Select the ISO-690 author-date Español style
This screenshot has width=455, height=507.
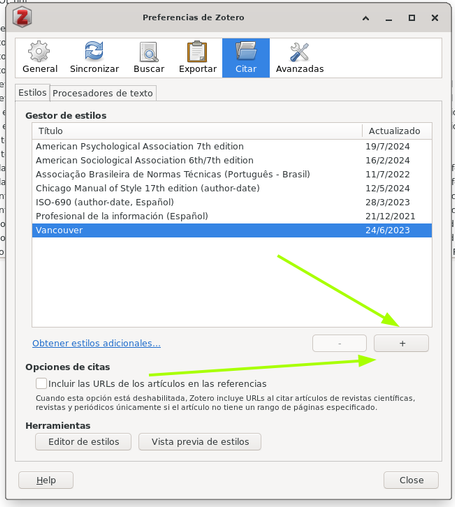(x=232, y=202)
